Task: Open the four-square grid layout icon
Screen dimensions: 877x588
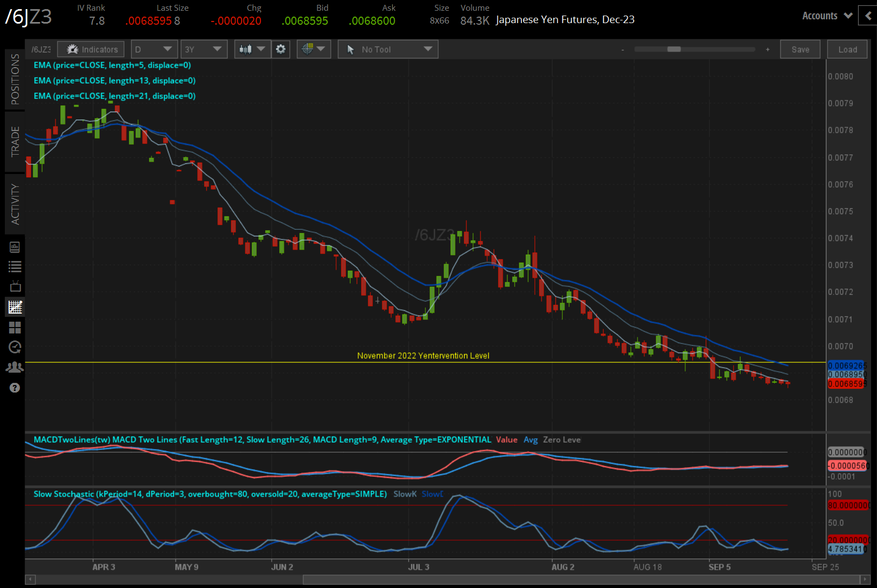Action: pos(15,328)
